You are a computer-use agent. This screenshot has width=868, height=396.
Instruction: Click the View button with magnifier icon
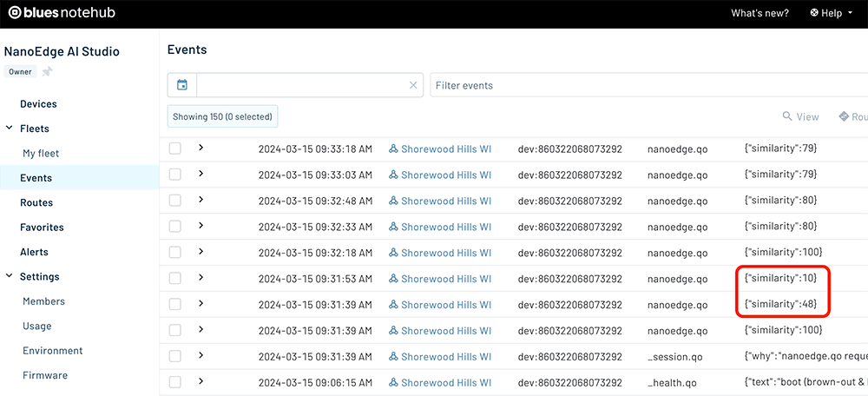point(800,117)
